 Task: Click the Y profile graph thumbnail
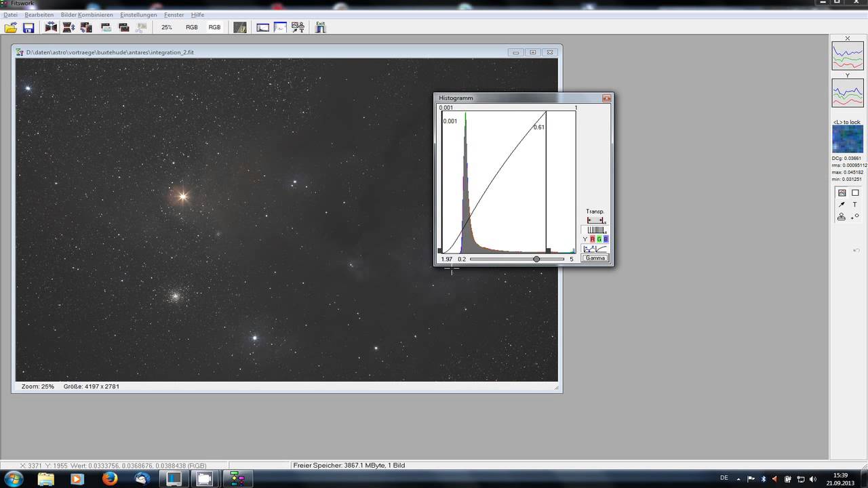coord(848,93)
